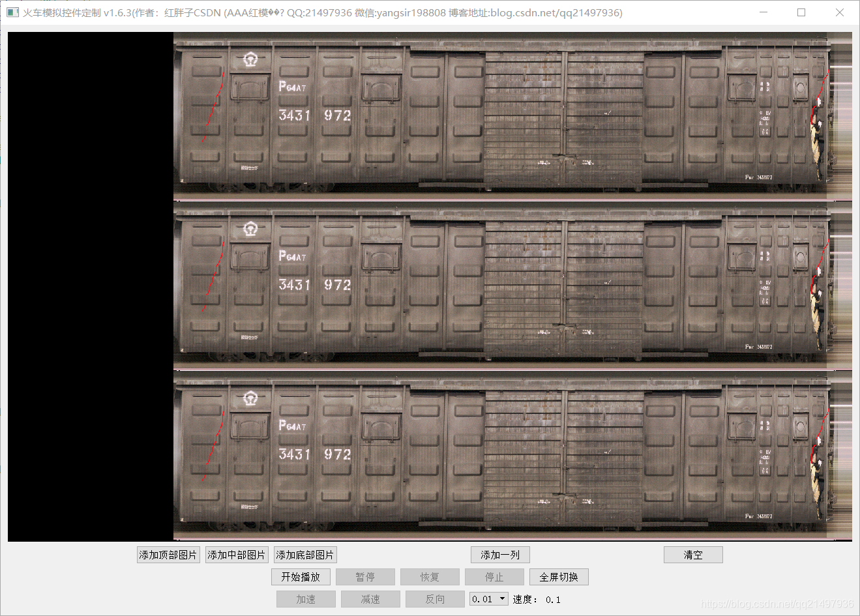Add a column with 添加一列
The height and width of the screenshot is (616, 860).
point(500,555)
